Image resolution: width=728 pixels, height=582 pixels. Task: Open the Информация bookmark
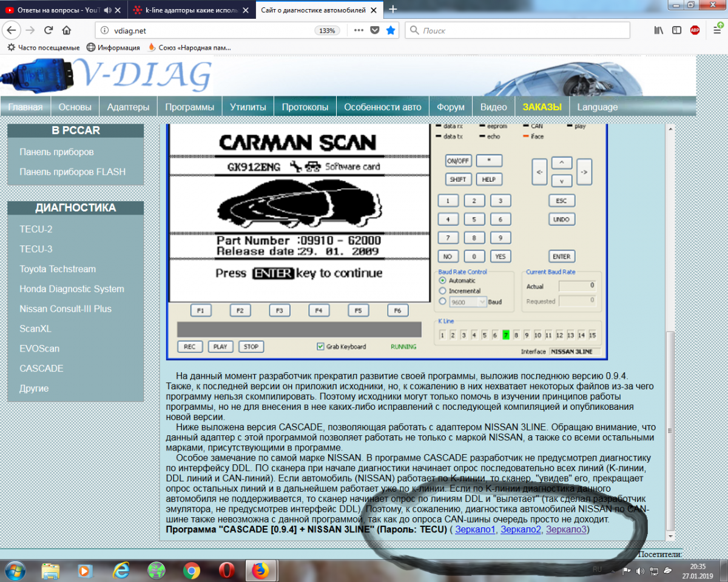click(x=113, y=47)
